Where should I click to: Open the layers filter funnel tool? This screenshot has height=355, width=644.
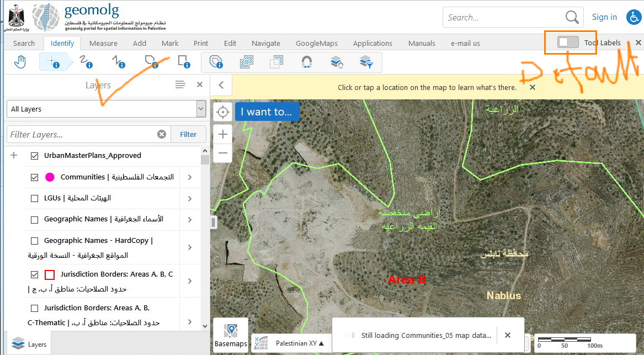[x=366, y=62]
